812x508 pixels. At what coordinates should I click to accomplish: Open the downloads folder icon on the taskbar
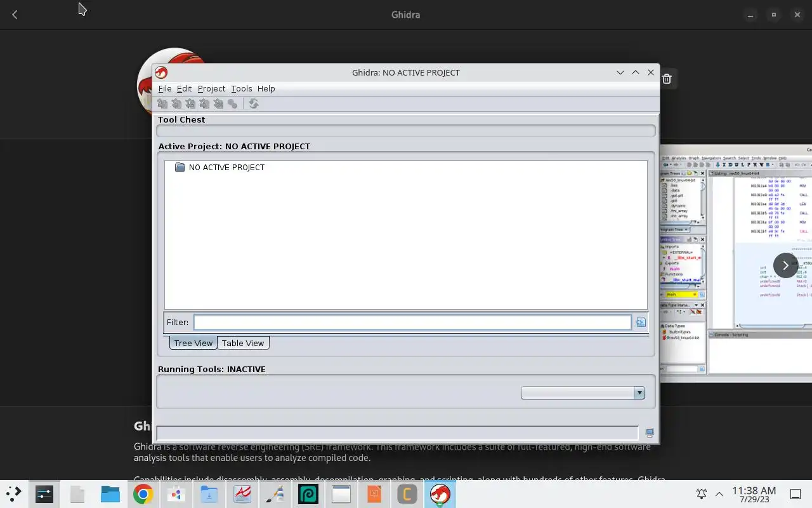pos(209,494)
